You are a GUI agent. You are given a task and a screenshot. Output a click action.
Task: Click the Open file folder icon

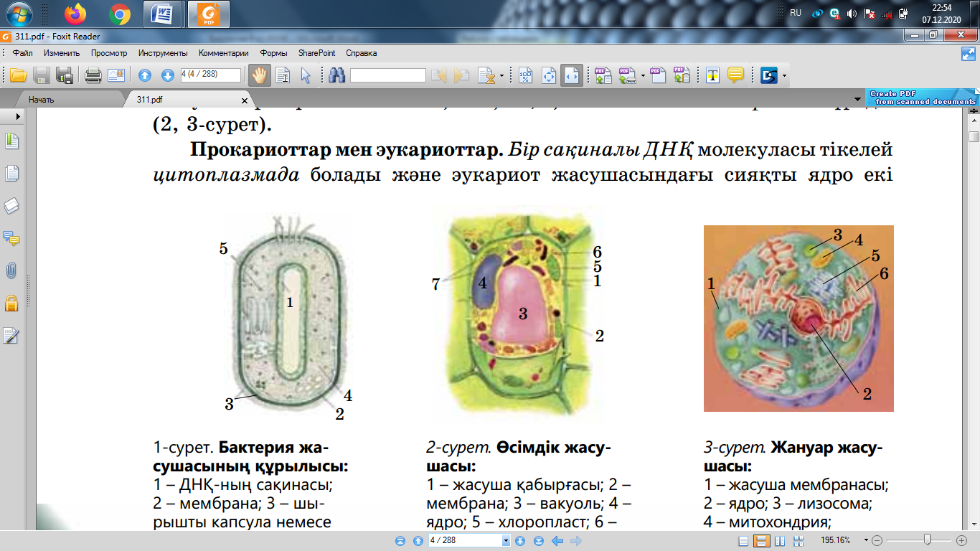18,75
